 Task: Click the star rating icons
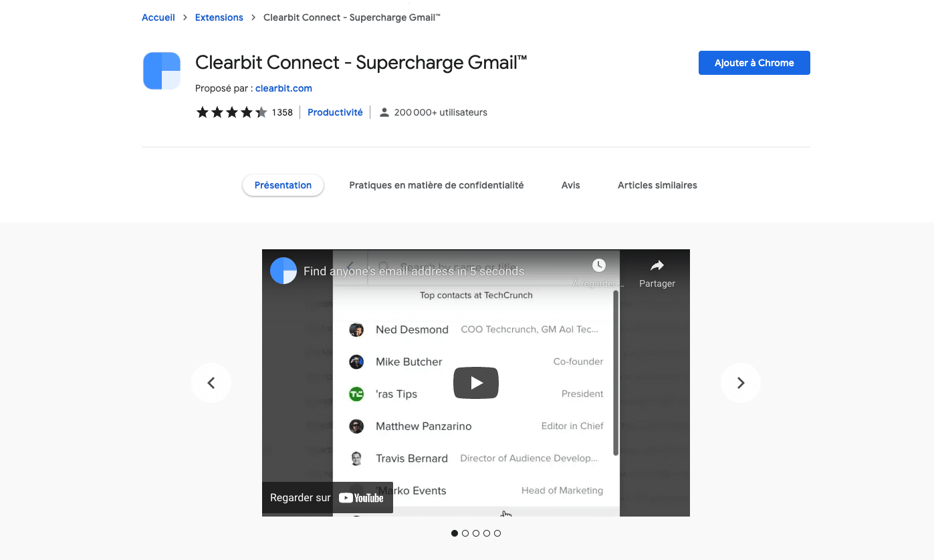click(231, 112)
